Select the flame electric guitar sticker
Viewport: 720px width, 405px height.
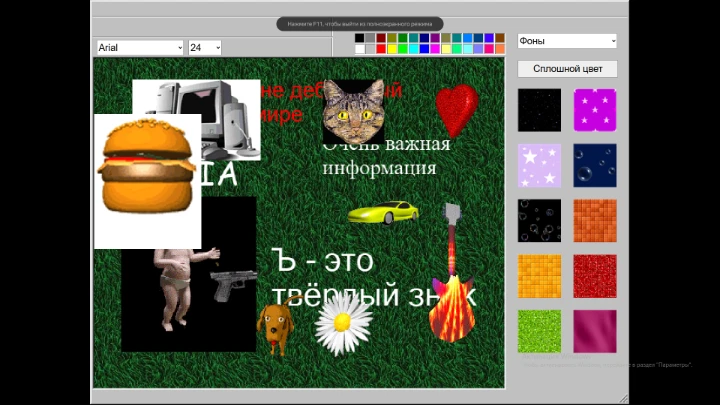point(452,273)
